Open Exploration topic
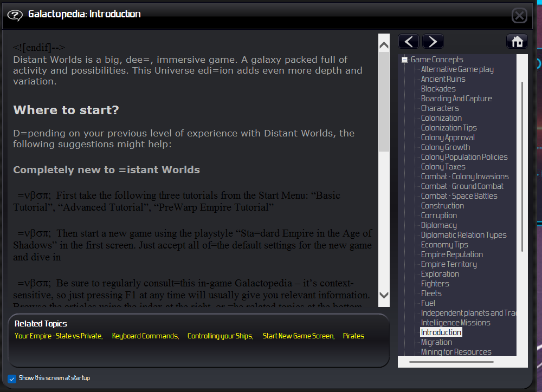The height and width of the screenshot is (392, 542). pos(440,274)
